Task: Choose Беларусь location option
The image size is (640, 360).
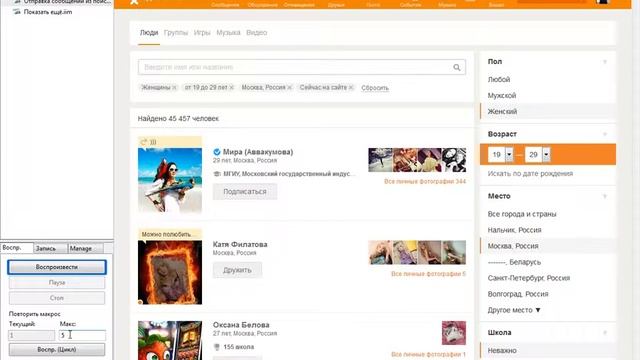Action: click(x=514, y=262)
